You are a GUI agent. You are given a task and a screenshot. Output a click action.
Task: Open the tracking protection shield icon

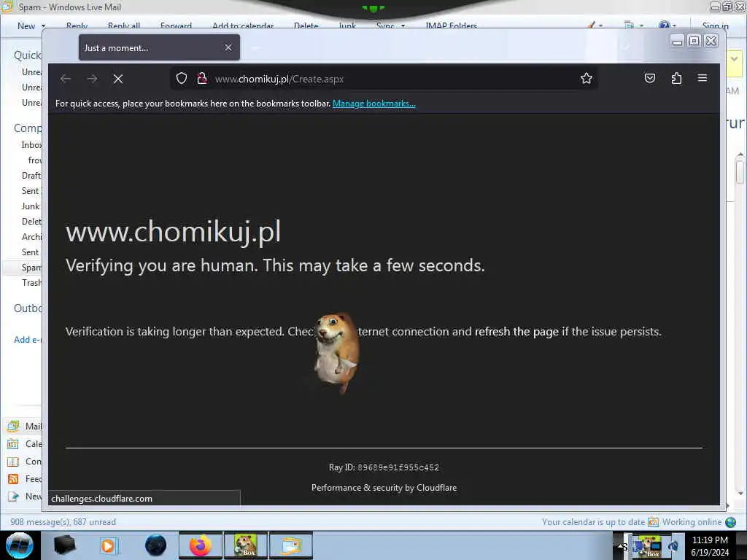point(182,79)
